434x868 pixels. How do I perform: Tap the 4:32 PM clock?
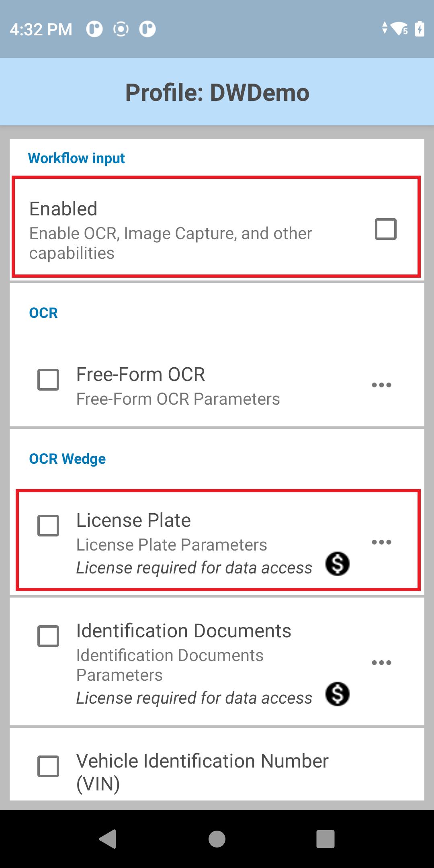coord(41,29)
